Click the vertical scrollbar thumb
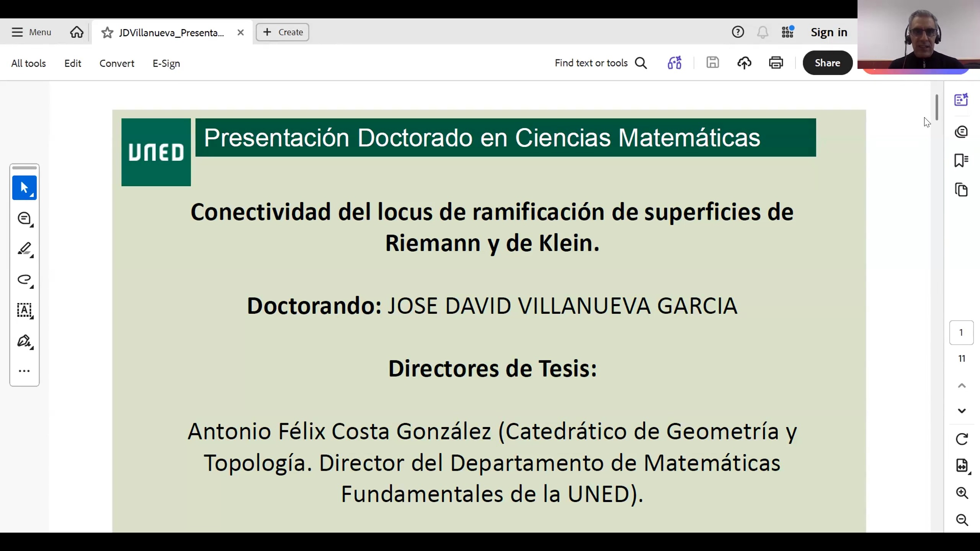Image resolution: width=980 pixels, height=551 pixels. 936,107
